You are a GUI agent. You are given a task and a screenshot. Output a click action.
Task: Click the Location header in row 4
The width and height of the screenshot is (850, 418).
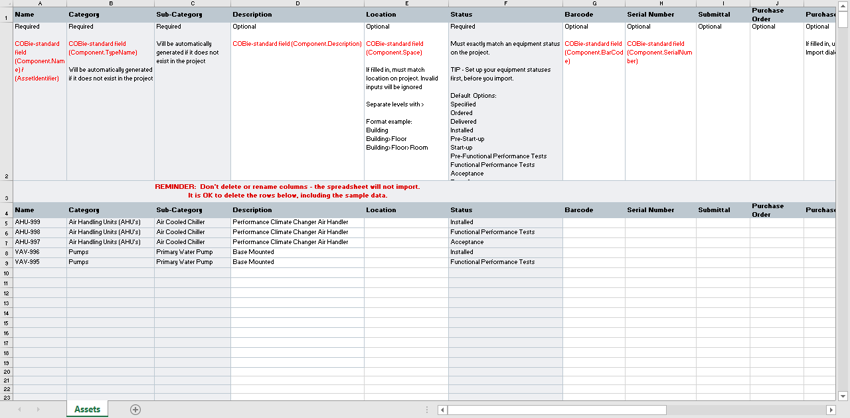point(406,210)
